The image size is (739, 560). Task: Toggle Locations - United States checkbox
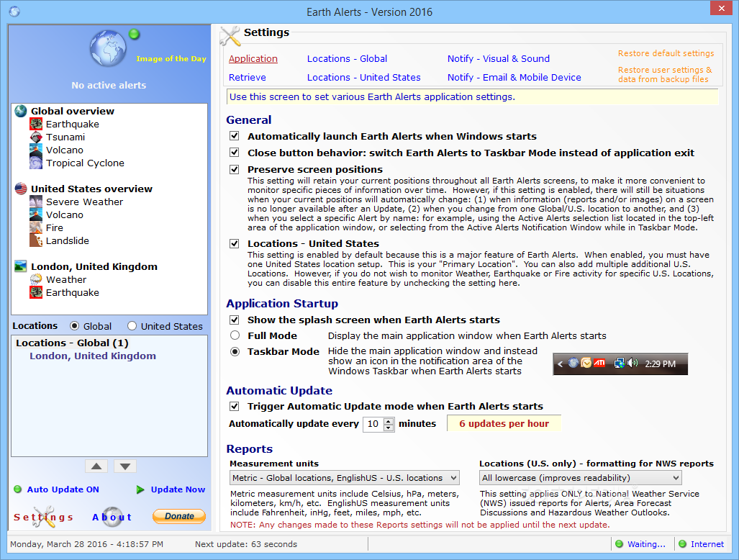pyautogui.click(x=235, y=244)
